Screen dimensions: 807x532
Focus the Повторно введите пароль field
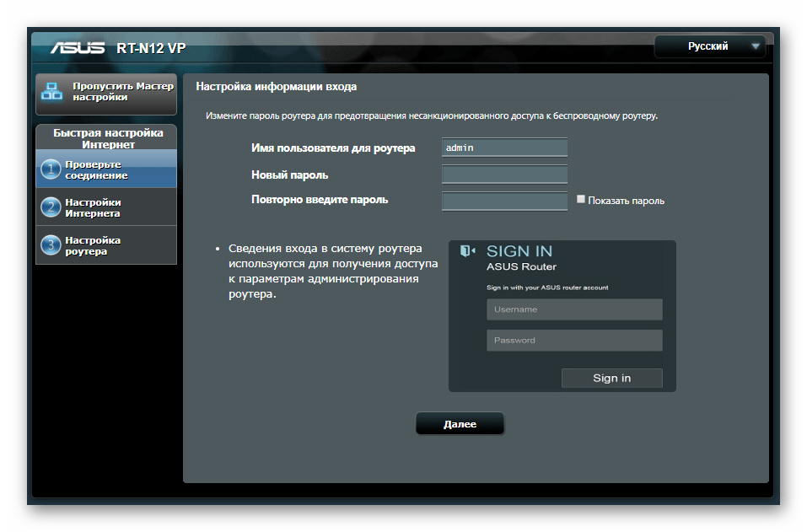coord(504,202)
